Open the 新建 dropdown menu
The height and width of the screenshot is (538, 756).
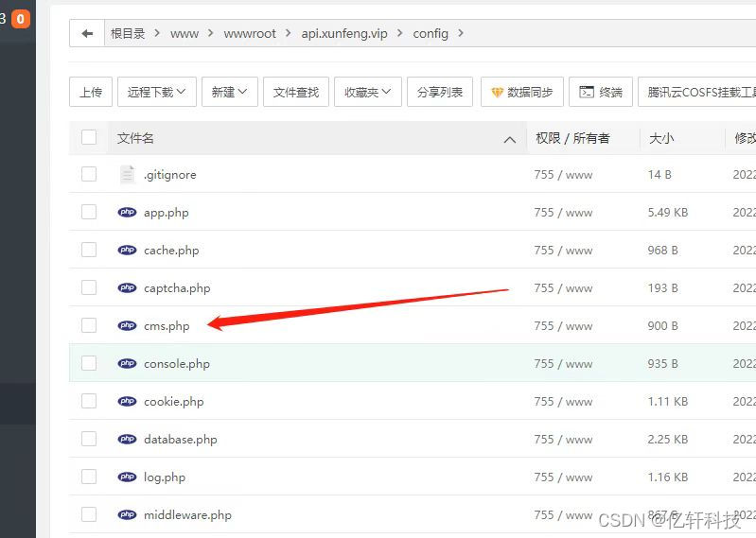point(229,92)
